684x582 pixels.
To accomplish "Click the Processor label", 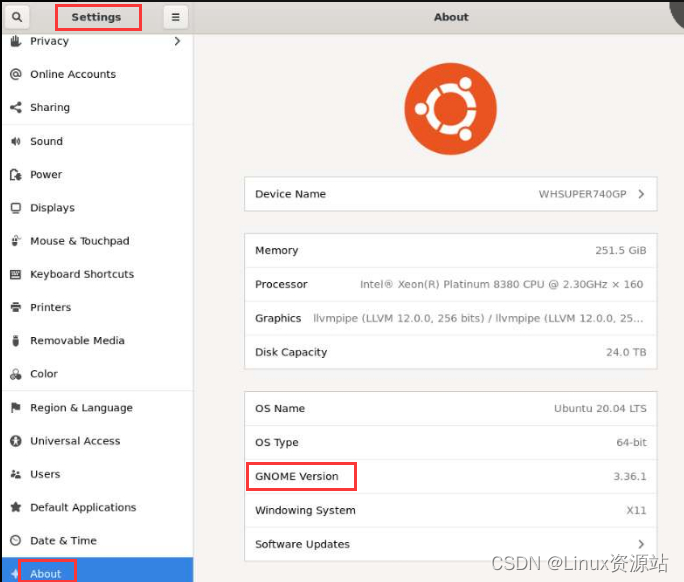I will 281,284.
